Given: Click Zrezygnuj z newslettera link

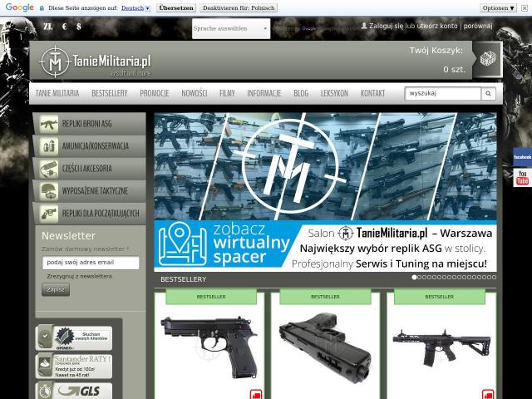Looking at the screenshot, I should [80, 276].
